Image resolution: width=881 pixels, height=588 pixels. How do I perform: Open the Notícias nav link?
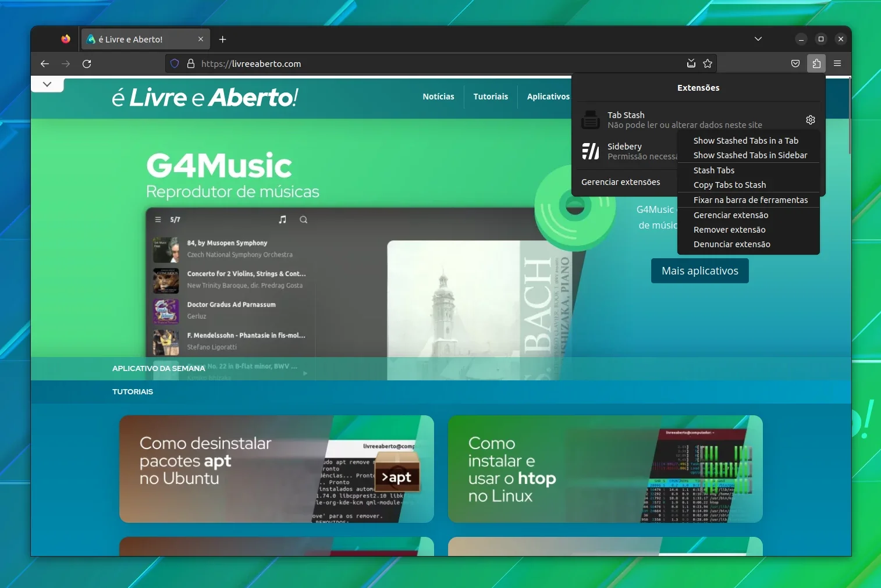tap(438, 97)
